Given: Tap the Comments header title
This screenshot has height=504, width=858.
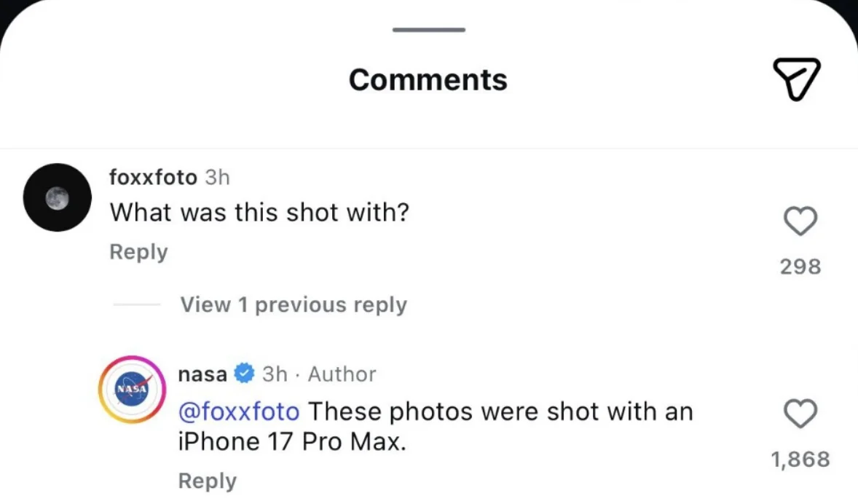Looking at the screenshot, I should click(x=428, y=79).
